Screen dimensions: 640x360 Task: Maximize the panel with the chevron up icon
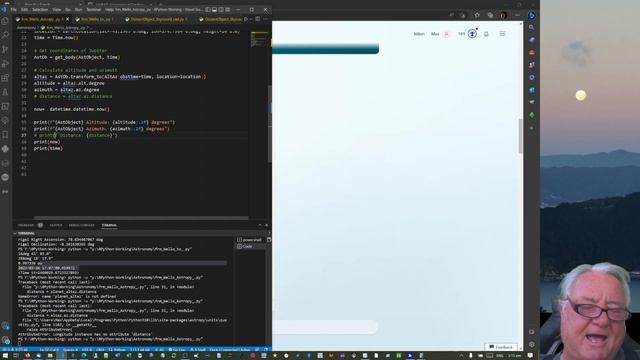(x=260, y=225)
